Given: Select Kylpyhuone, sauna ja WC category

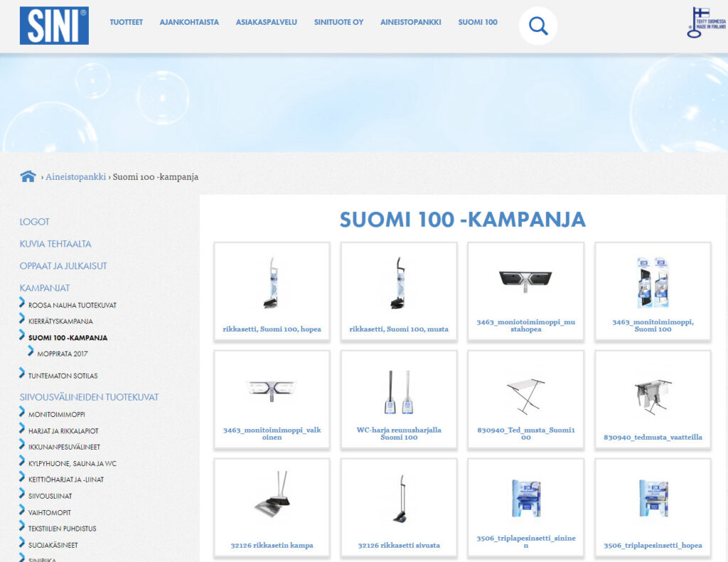Looking at the screenshot, I should click(73, 464).
